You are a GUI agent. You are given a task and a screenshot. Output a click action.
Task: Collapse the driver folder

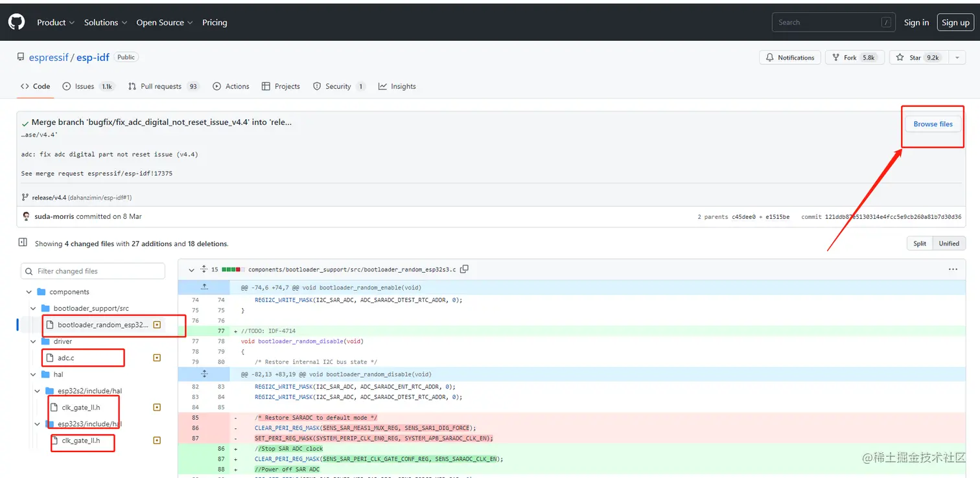coord(33,341)
